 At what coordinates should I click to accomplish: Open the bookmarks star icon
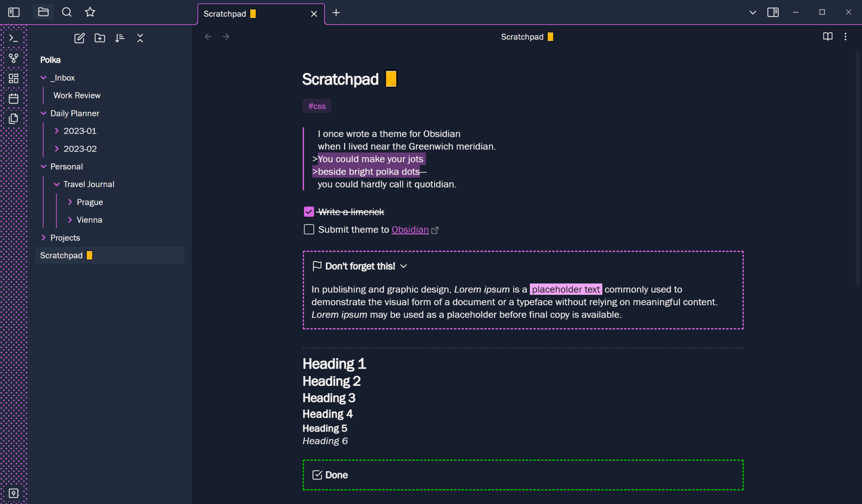[x=90, y=12]
